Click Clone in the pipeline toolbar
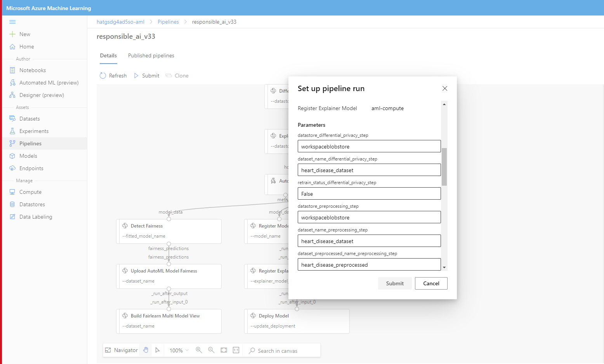Viewport: 604px width, 364px height. click(177, 76)
